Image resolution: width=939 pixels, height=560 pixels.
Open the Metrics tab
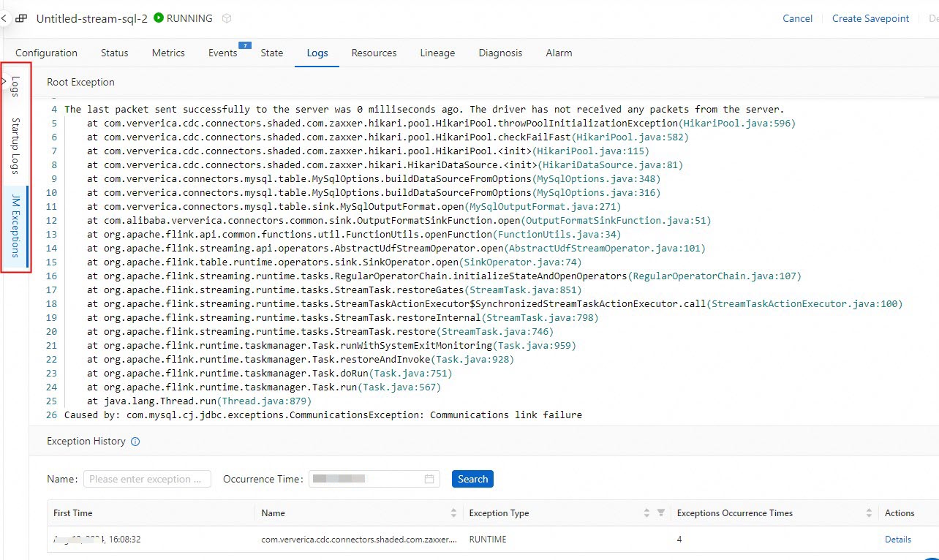click(168, 53)
